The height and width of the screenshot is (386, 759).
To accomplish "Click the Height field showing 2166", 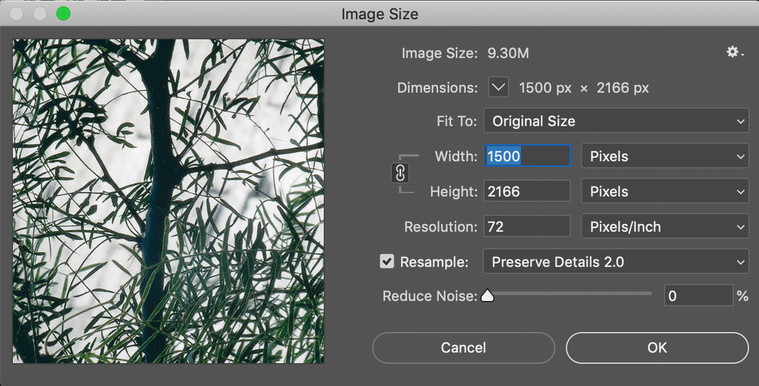I will pos(527,191).
